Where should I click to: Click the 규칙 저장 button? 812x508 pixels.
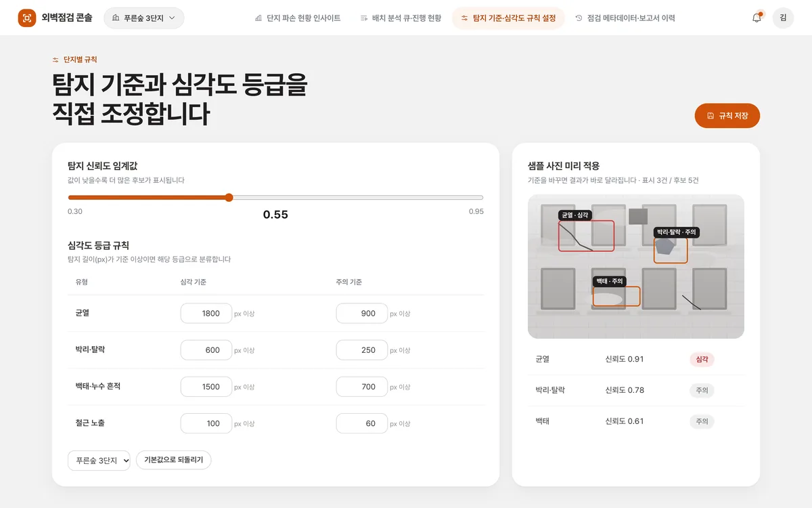[727, 116]
